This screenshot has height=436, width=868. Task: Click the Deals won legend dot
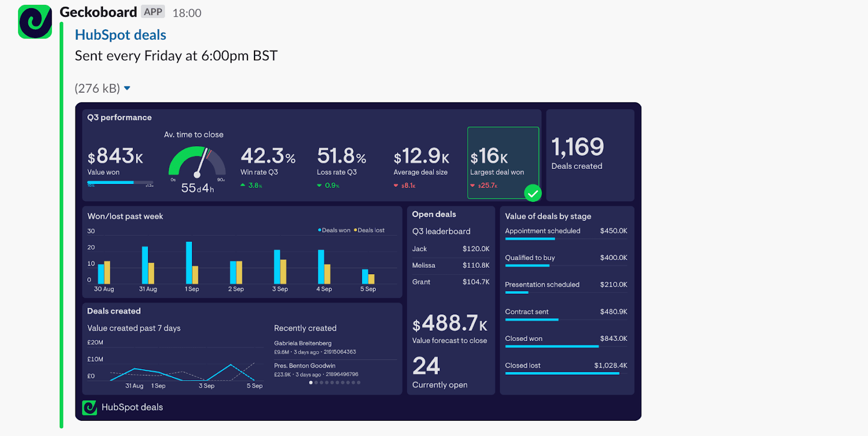coord(320,230)
